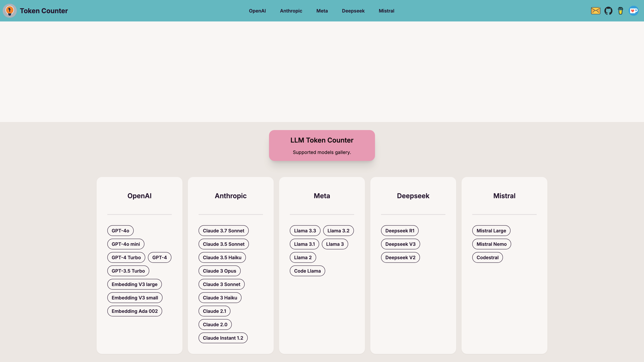
Task: Choose the Llama 3.3 model
Action: pos(305,231)
